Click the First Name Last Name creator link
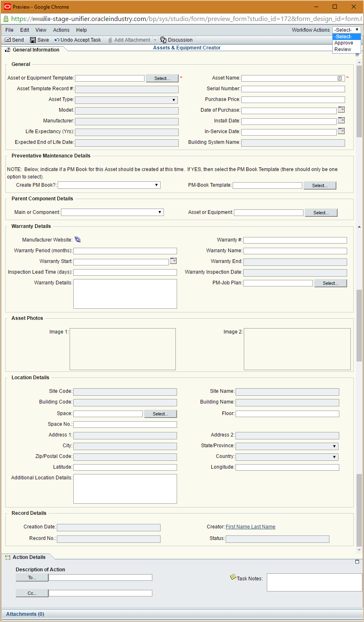 pyautogui.click(x=250, y=527)
